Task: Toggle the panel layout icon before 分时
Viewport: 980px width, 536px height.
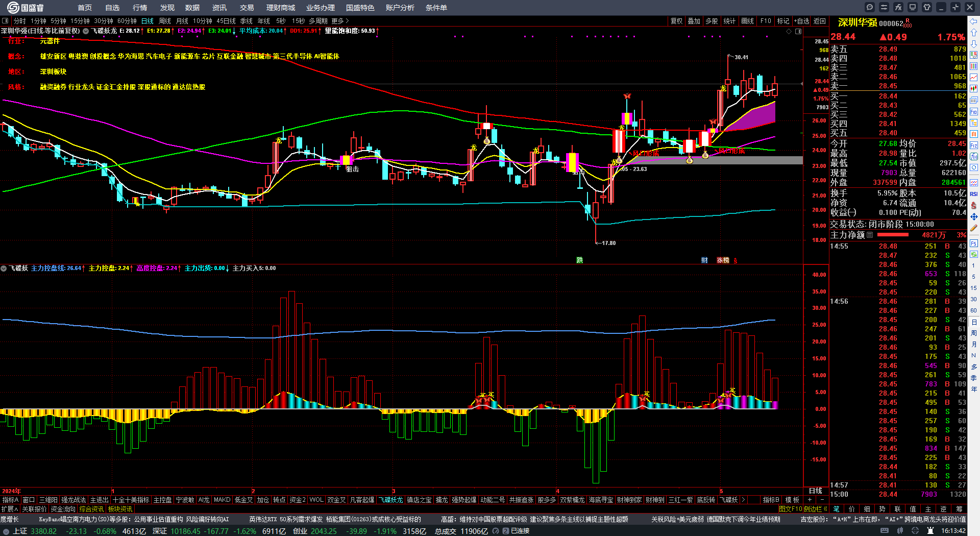Action: 5,21
